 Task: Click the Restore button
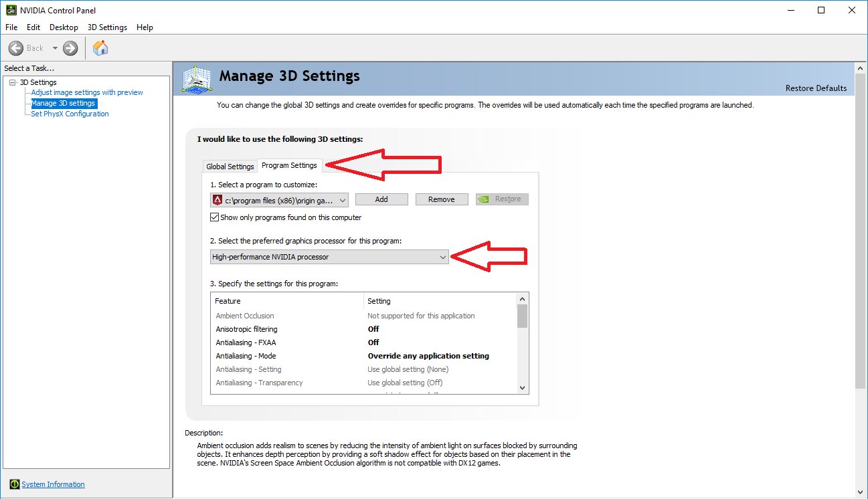coord(502,199)
